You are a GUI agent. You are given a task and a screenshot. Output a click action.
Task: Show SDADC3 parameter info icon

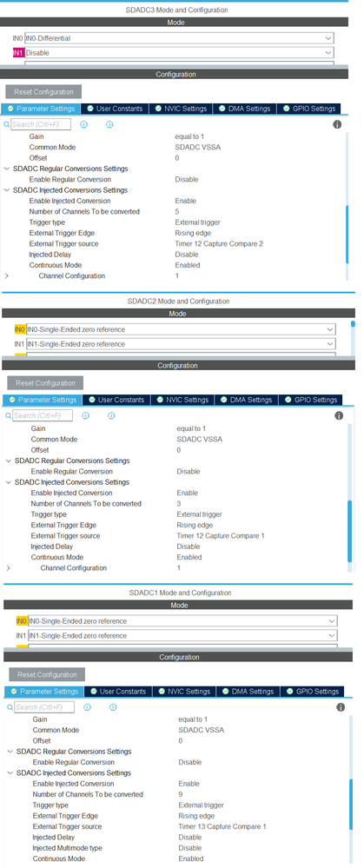point(337,124)
